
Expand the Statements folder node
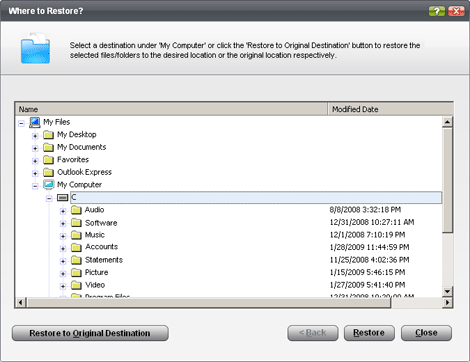coord(63,261)
